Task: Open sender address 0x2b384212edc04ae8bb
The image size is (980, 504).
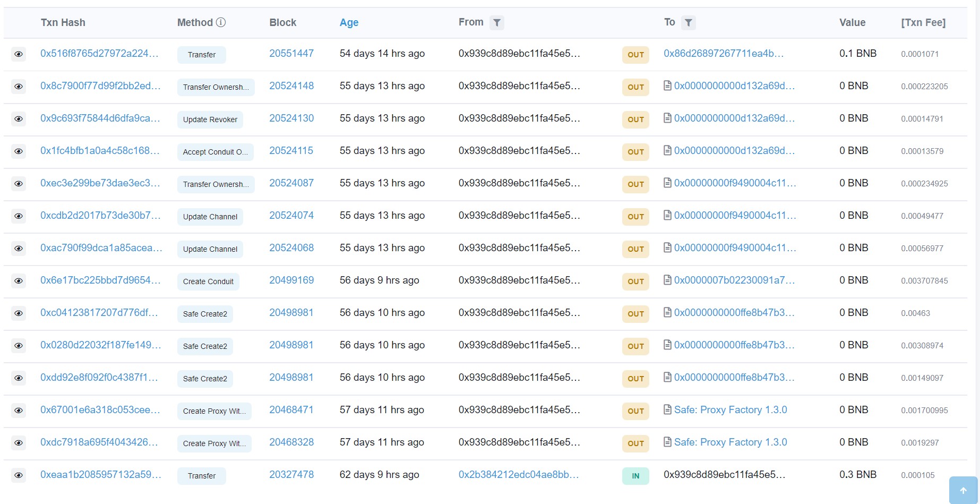Action: 518,475
